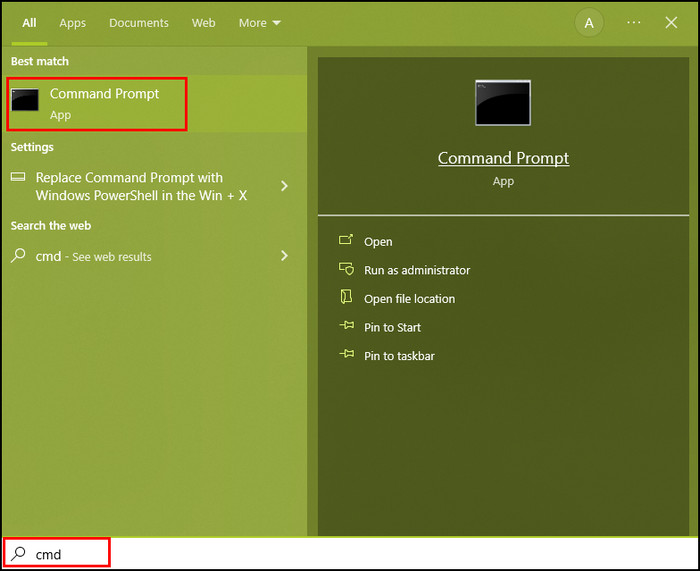
Task: Click the search bar magnifier icon
Action: pyautogui.click(x=18, y=554)
